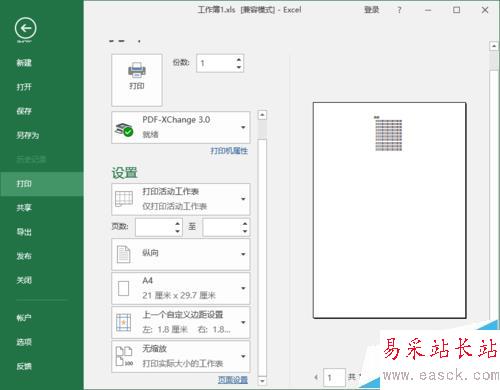Open 帐户 in the sidebar
This screenshot has height=390, width=500.
[24, 318]
